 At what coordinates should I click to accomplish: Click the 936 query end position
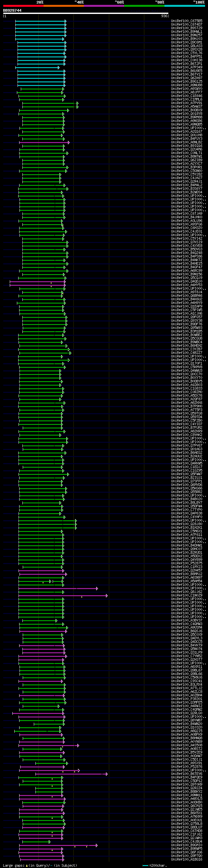[164, 16]
